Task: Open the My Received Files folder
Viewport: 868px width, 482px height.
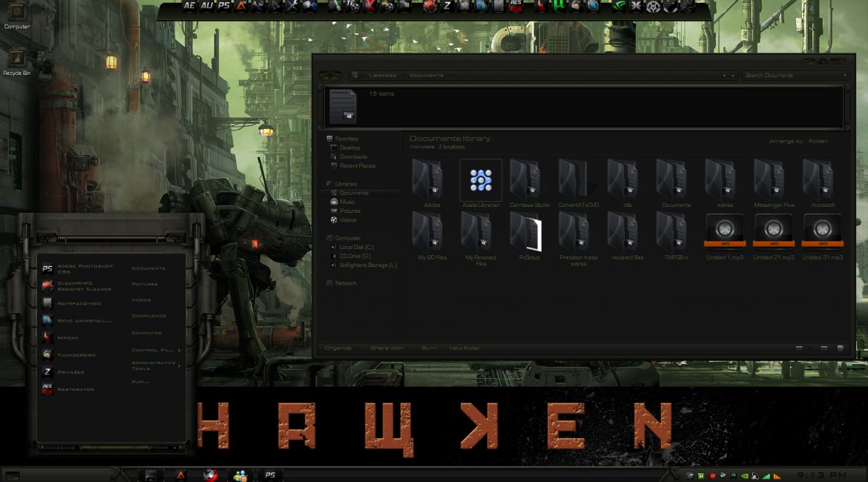Action: point(481,240)
